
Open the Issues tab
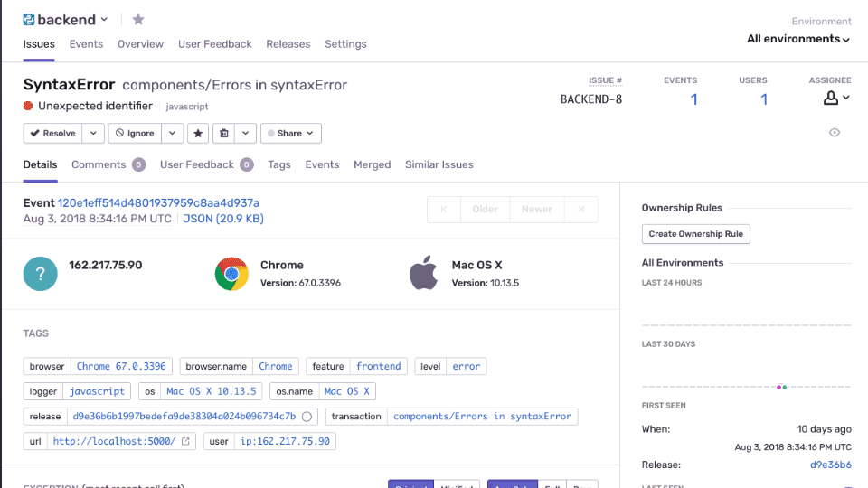tap(39, 44)
